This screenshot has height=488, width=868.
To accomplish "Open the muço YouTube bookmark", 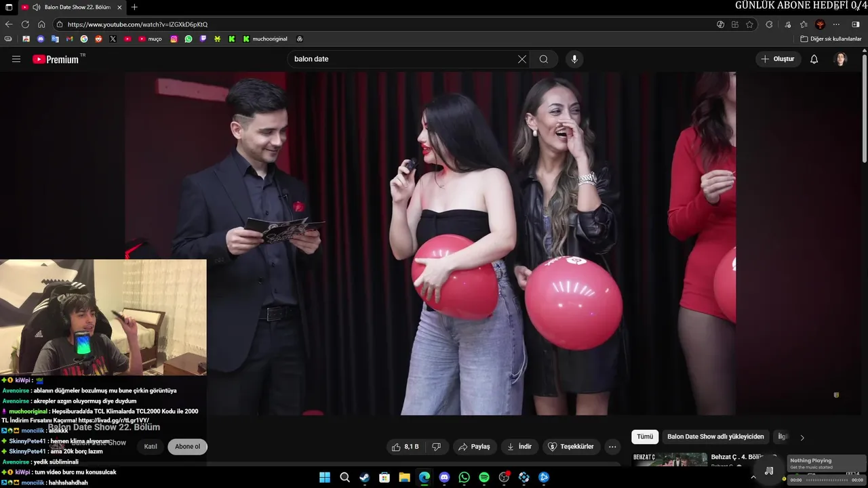I will (x=150, y=39).
